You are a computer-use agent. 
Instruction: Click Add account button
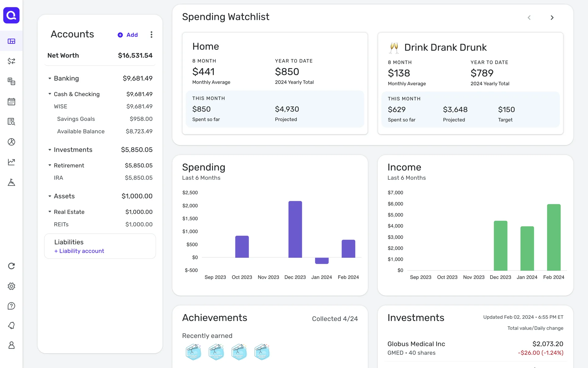(128, 35)
